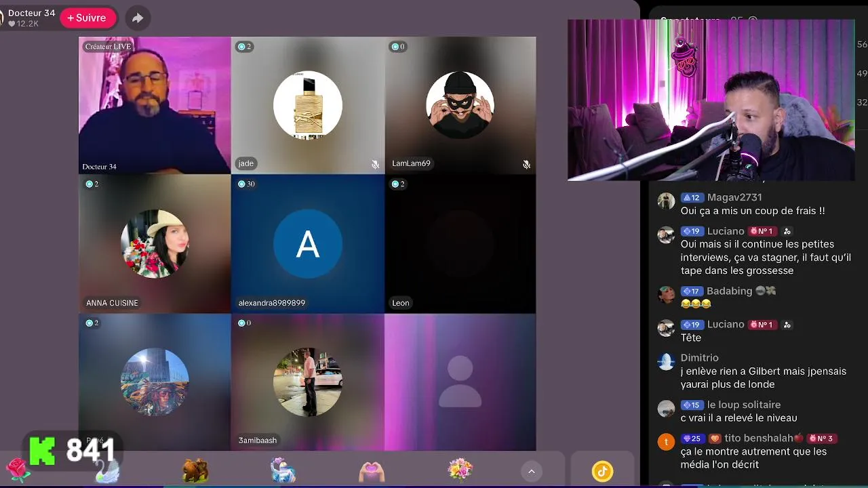Click the coin counter on alexandra8989899's tile
The height and width of the screenshot is (488, 868).
tap(245, 184)
